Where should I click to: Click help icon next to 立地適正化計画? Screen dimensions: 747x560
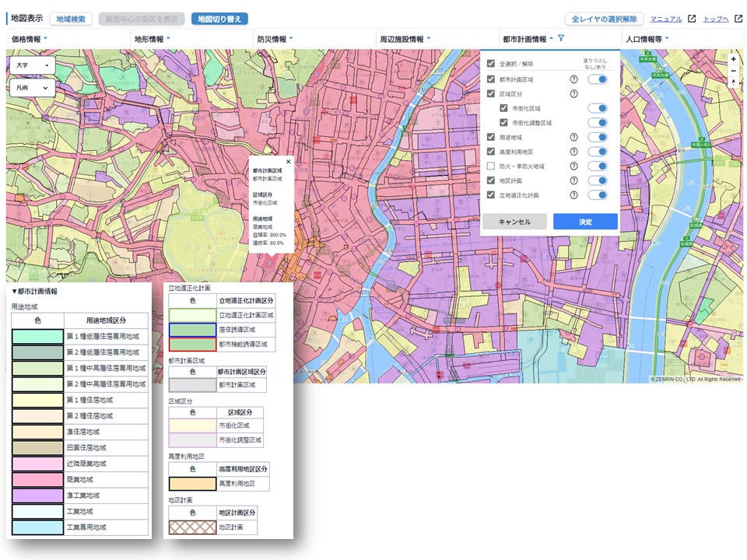[573, 195]
